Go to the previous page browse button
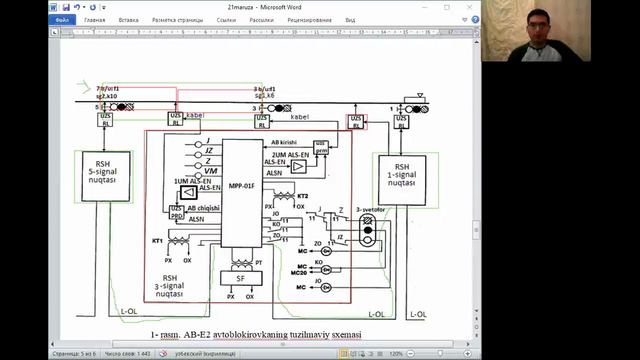This screenshot has height=360, width=640. [x=476, y=319]
